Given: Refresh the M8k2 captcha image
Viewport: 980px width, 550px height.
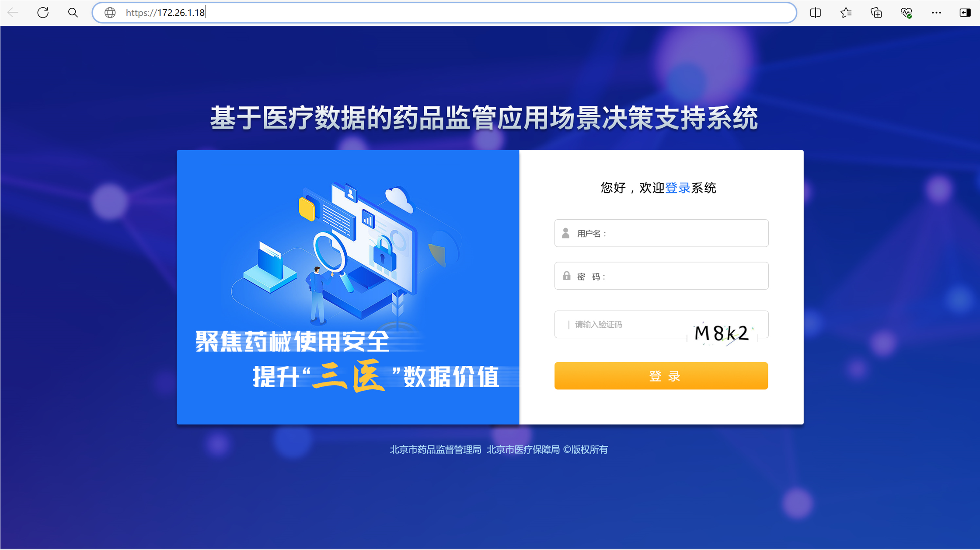Looking at the screenshot, I should 722,333.
